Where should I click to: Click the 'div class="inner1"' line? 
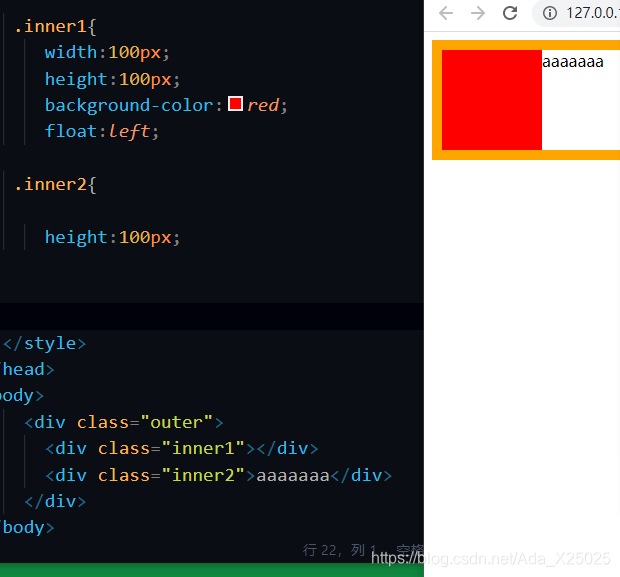pyautogui.click(x=181, y=448)
